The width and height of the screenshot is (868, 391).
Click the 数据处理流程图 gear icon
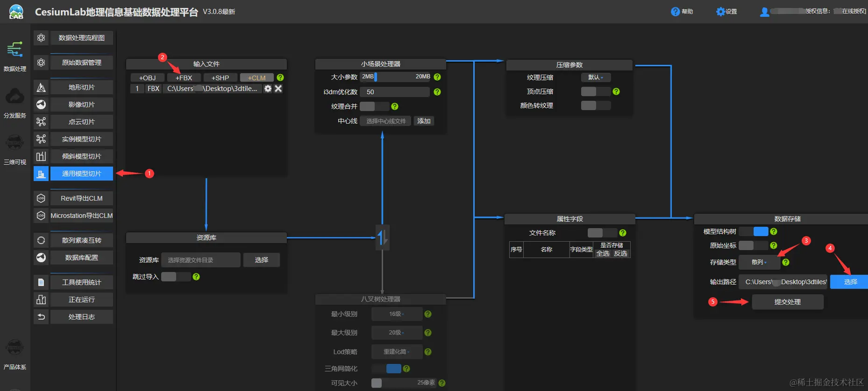coord(41,38)
